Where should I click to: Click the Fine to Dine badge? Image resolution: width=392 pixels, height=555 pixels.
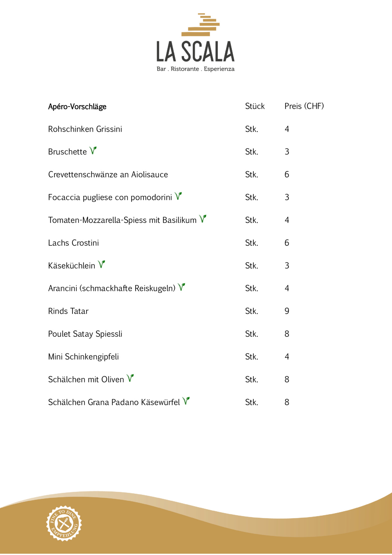tap(64, 523)
